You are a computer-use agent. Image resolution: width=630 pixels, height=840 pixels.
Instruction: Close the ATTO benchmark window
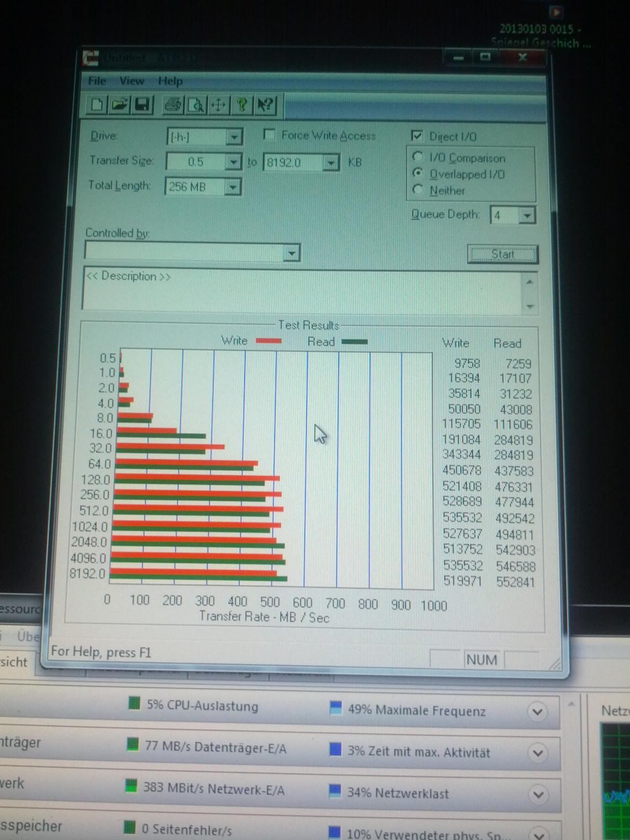pyautogui.click(x=522, y=57)
